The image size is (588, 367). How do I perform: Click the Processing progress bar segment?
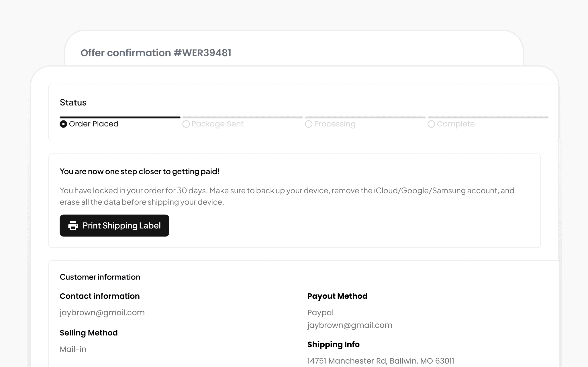pyautogui.click(x=365, y=118)
